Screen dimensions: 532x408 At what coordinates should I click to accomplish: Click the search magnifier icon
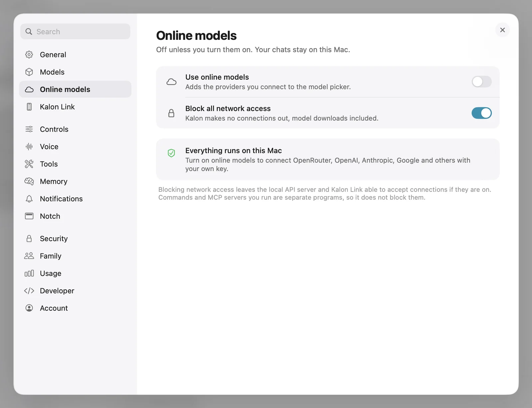(29, 32)
